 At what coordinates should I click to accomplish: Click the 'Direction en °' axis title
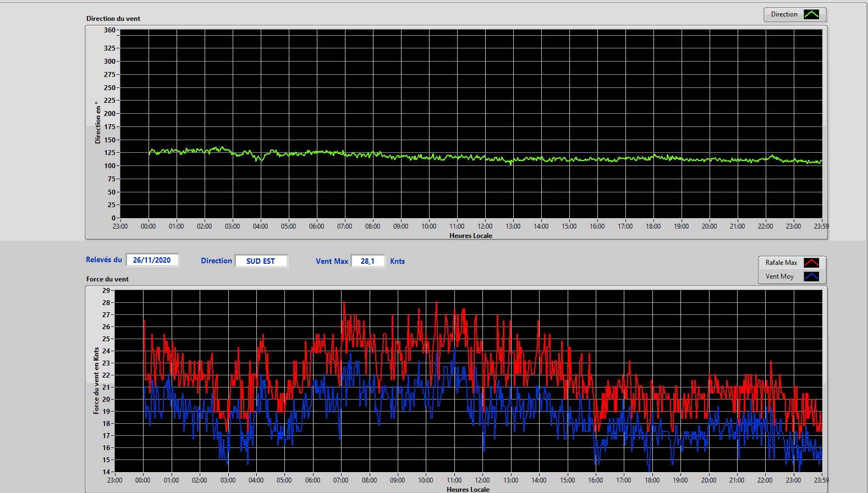98,123
